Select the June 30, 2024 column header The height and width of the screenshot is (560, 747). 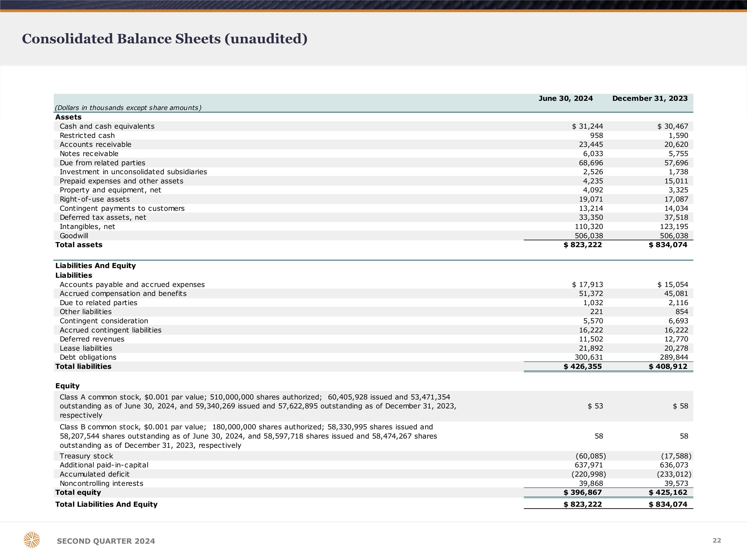click(565, 98)
